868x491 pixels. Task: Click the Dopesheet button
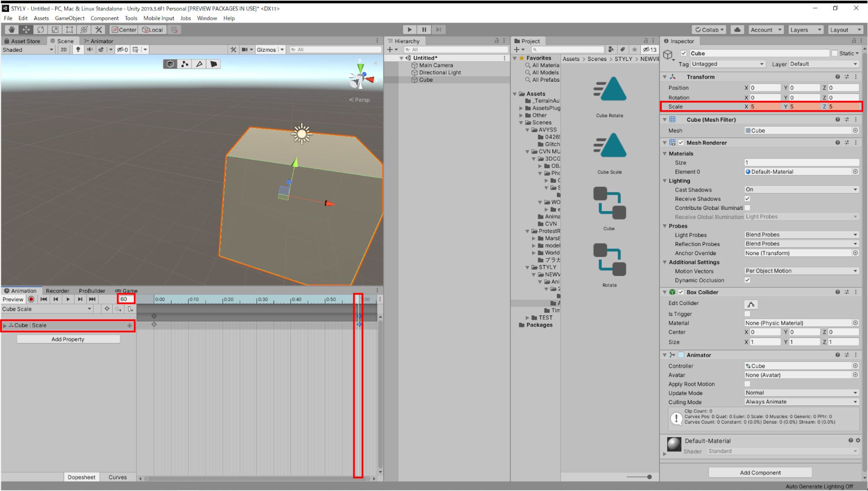point(81,477)
